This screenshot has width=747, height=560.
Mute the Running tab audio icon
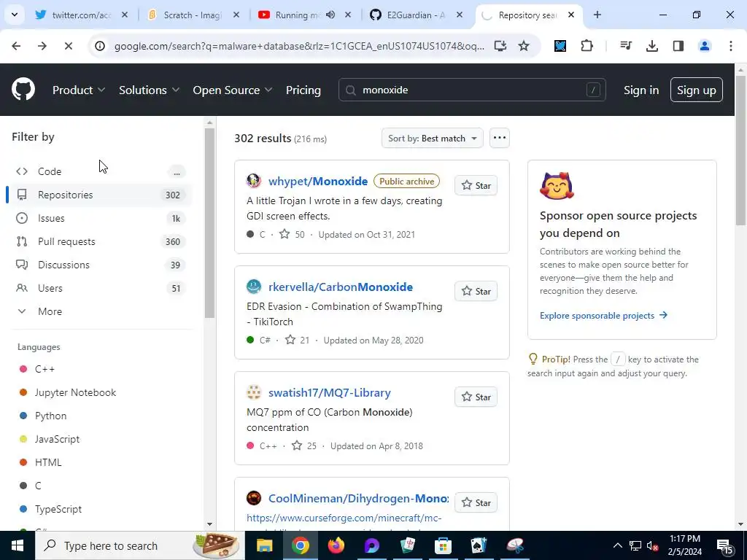point(330,15)
